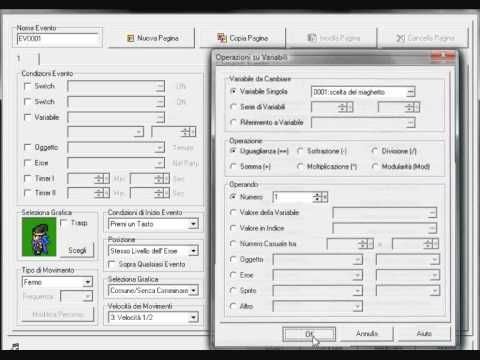Click the Numero value field
The width and height of the screenshot is (480, 360).
[x=293, y=197]
